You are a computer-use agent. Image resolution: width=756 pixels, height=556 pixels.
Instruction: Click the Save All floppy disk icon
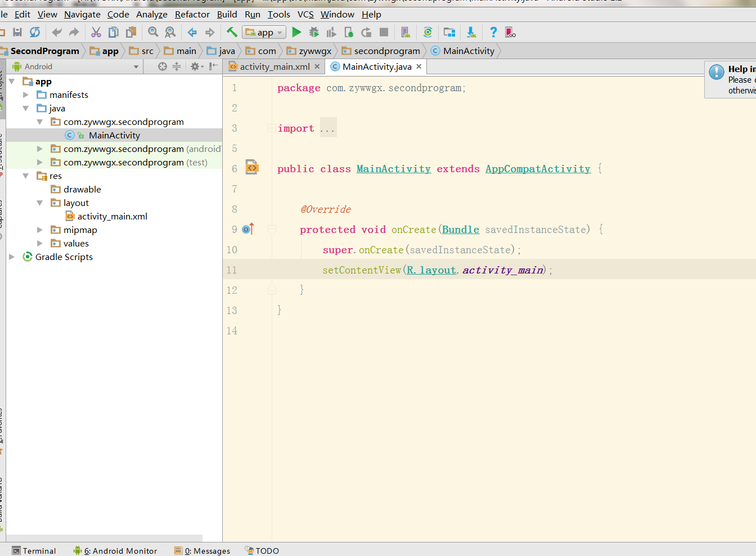click(x=17, y=33)
